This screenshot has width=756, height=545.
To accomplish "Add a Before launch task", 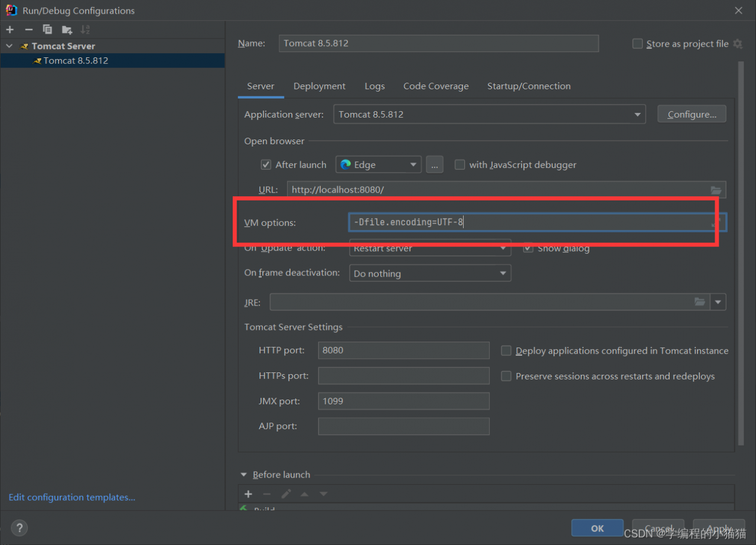I will tap(249, 494).
